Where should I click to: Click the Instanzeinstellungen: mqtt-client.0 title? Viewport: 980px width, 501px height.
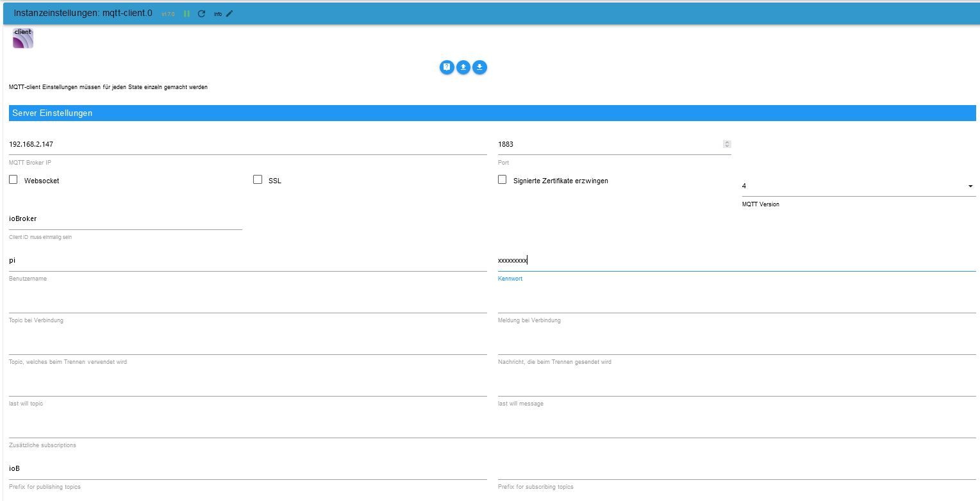(83, 13)
